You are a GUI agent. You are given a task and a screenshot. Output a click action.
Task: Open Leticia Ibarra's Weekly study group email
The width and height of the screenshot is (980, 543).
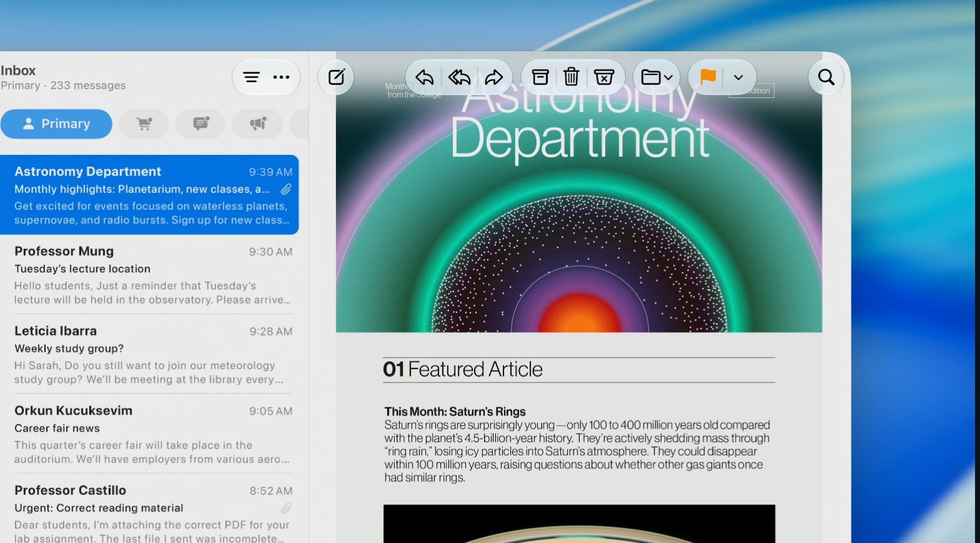(149, 354)
